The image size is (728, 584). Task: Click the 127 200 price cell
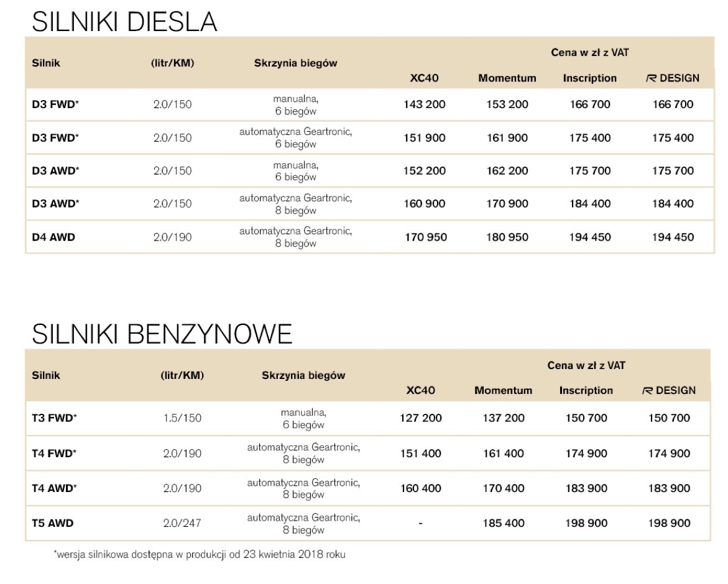421,418
